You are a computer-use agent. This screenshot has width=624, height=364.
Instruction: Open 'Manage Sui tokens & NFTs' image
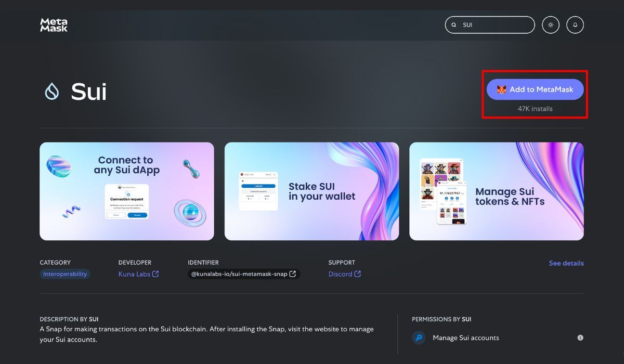[x=497, y=191]
